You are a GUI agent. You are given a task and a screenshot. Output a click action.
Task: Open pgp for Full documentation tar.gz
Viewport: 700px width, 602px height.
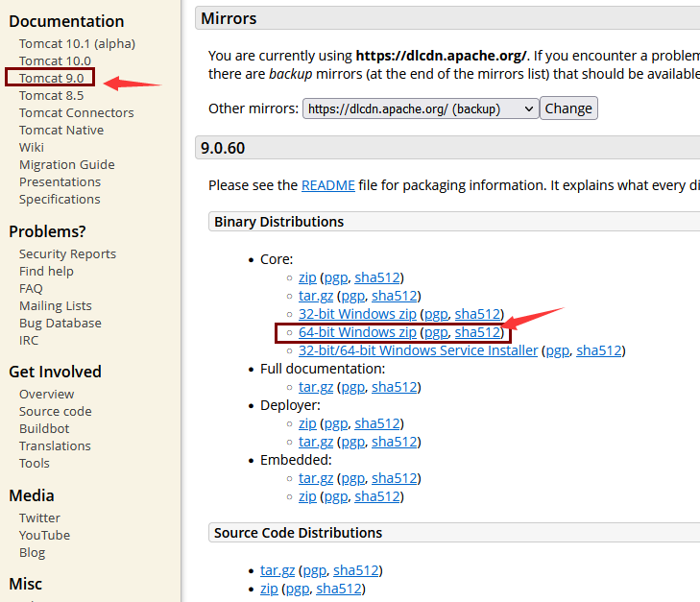[353, 387]
